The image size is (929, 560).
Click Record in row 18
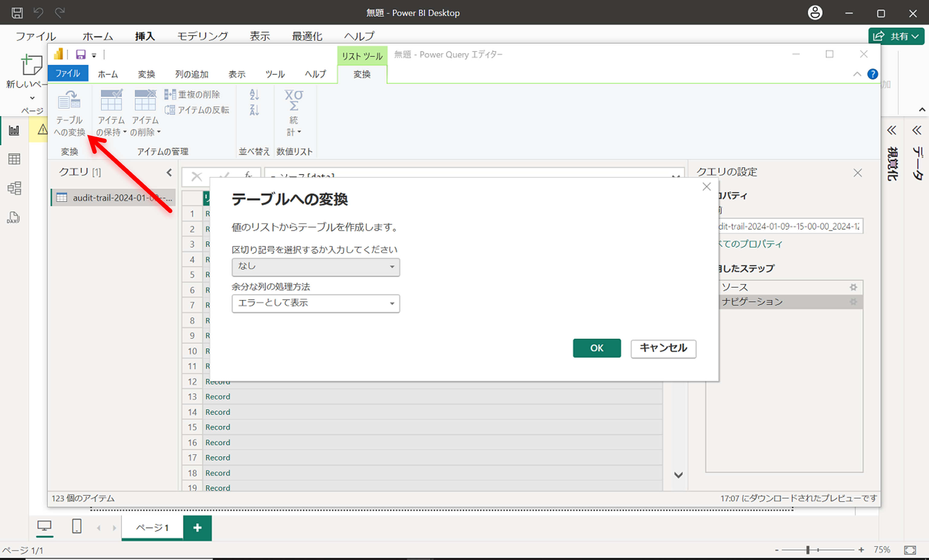(218, 472)
